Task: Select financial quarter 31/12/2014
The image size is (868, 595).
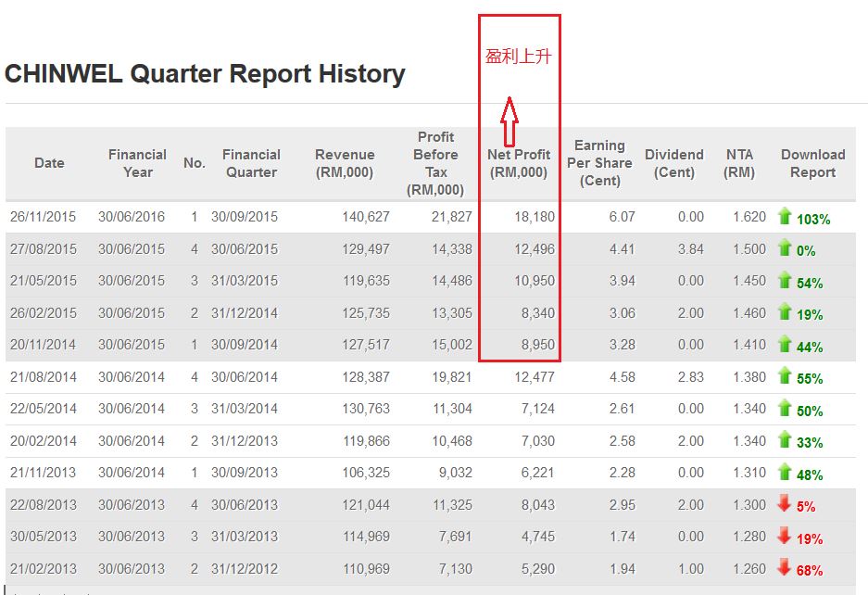Action: point(245,313)
